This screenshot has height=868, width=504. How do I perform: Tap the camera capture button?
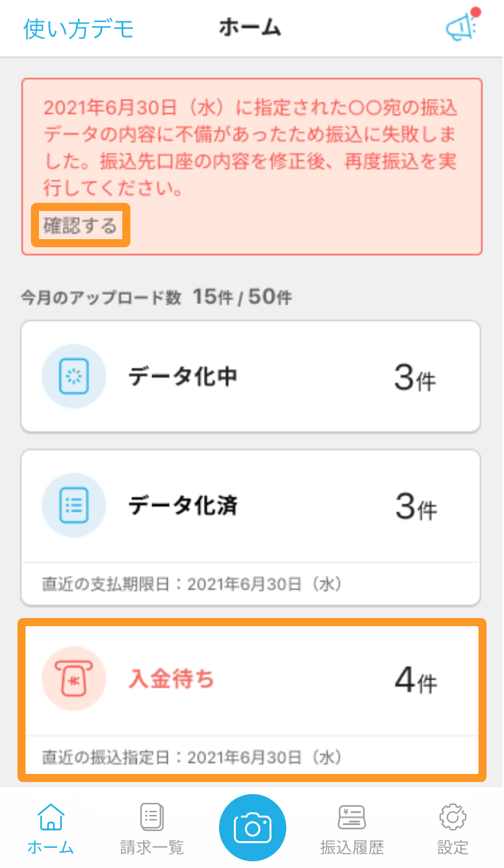point(253,828)
